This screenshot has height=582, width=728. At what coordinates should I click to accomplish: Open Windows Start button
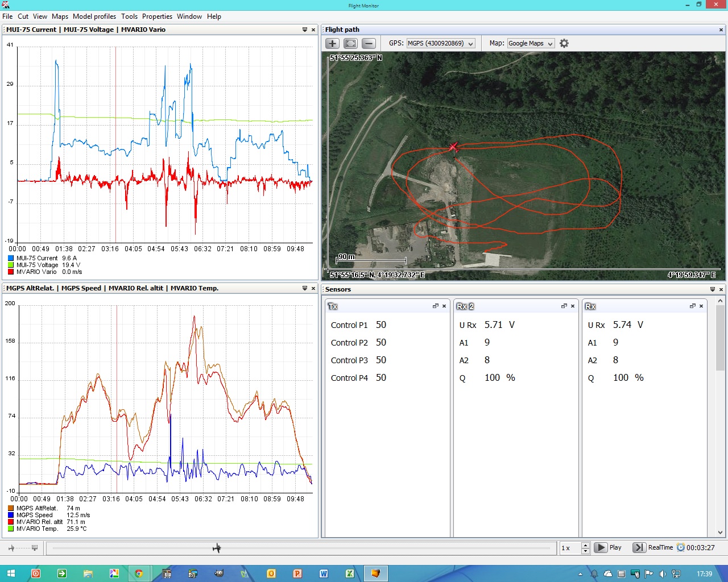click(x=11, y=573)
